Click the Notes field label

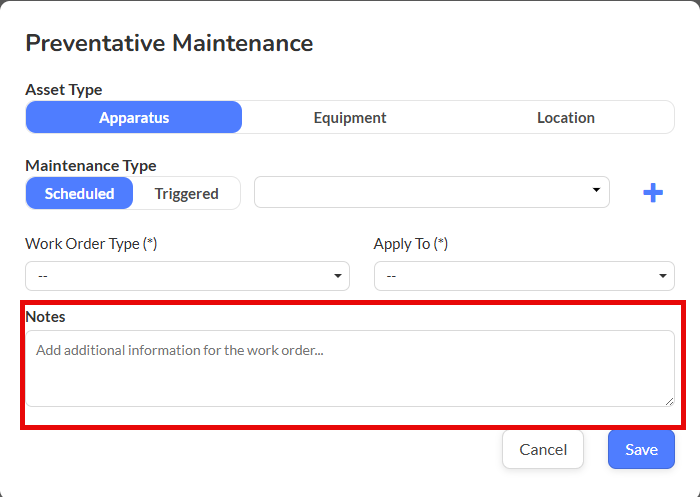click(x=46, y=316)
